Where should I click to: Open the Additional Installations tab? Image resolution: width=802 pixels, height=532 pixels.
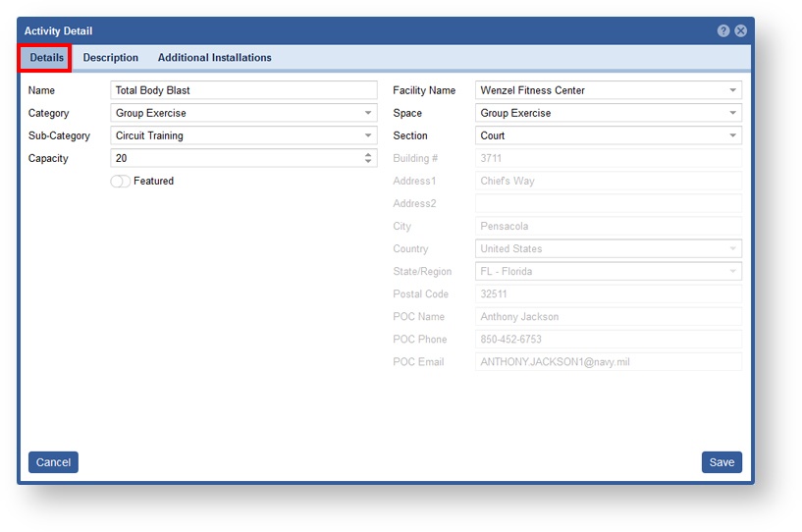point(214,58)
